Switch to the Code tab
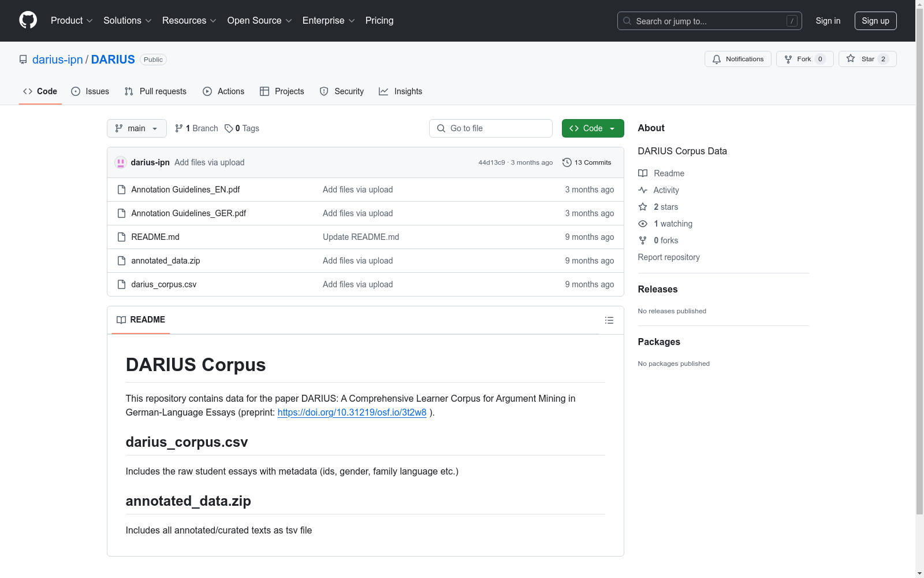 40,91
